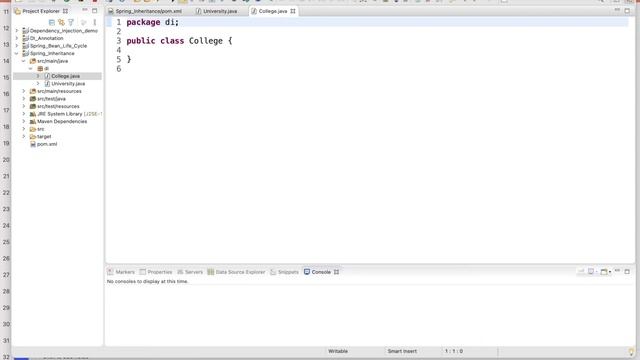Select Spring_Bean_Life_Cycle project label

tap(58, 46)
